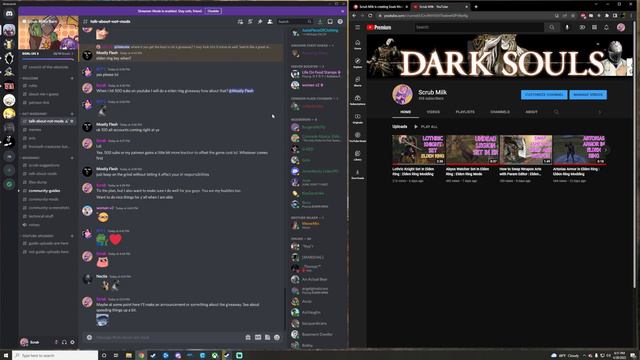This screenshot has width=640, height=360.
Task: Click the Windows taskbar search box
Action: pos(55,356)
